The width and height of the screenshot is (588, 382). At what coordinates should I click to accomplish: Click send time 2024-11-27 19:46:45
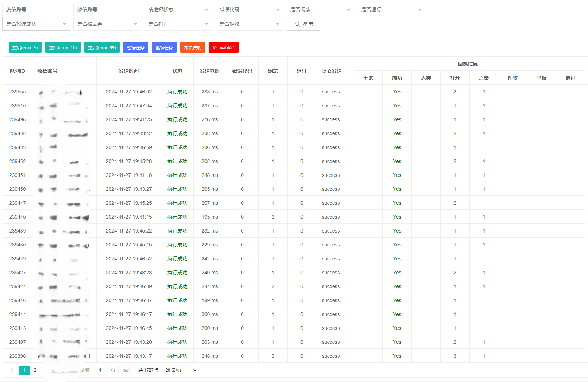pos(129,328)
